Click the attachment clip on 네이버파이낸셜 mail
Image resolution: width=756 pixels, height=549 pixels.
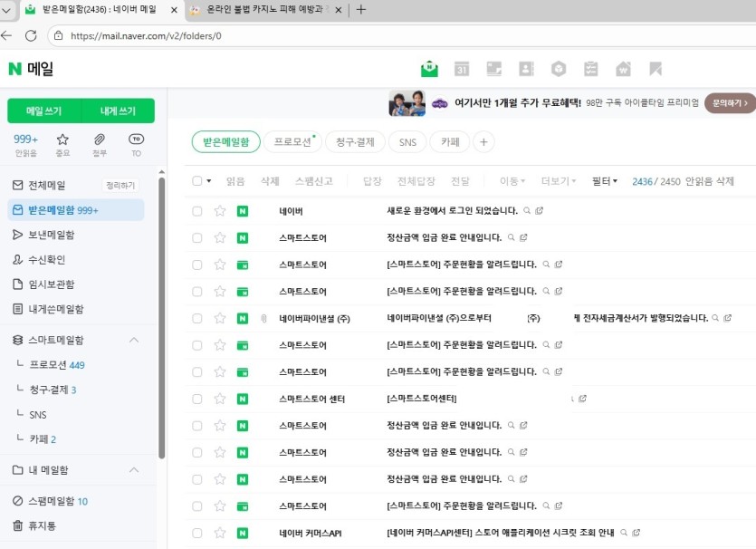point(263,318)
